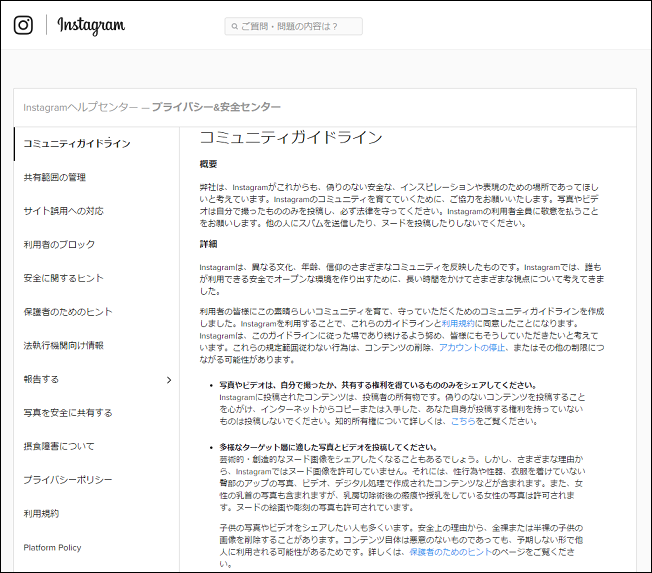Follow the 保護者のためのヒント inline link
This screenshot has width=652, height=573.
pyautogui.click(x=450, y=552)
